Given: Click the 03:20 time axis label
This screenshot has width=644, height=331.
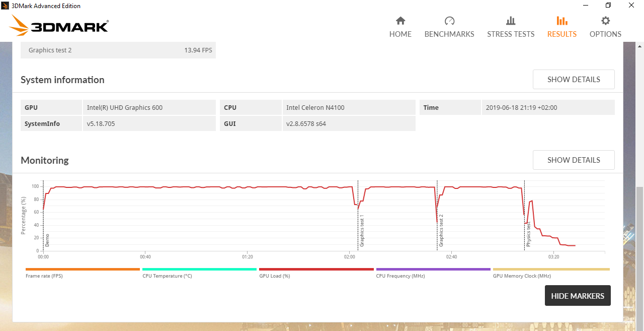Looking at the screenshot, I should point(553,257).
